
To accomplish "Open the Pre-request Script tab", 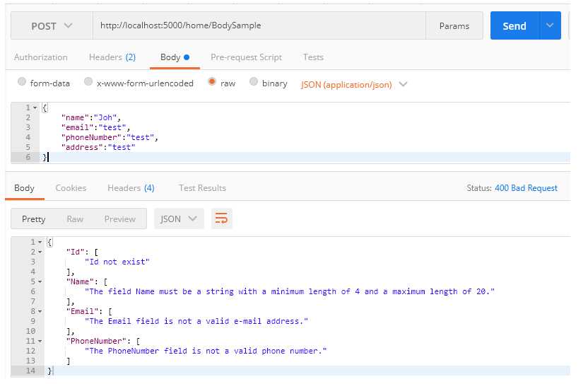I will (246, 57).
